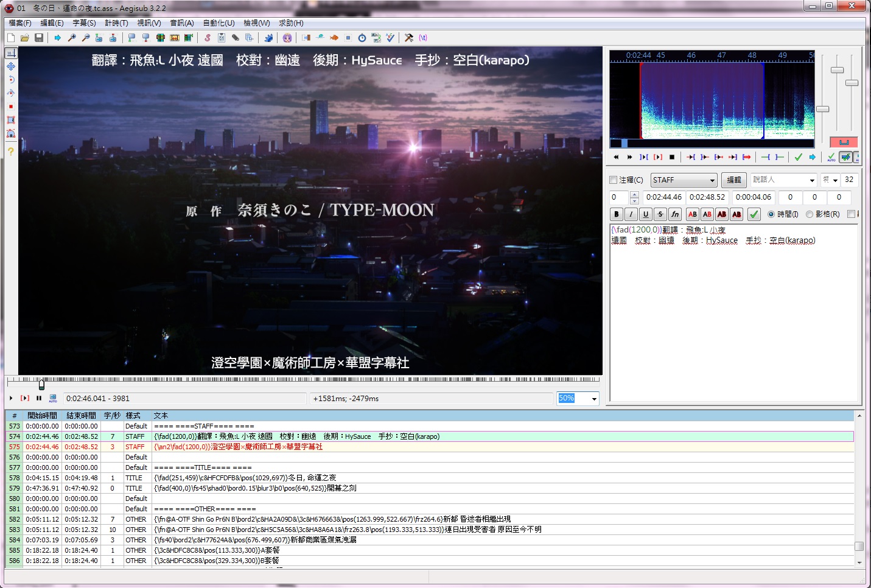Screen dimensions: 871x588
Task: Cycle tag hiding with the {\t} icon
Action: click(423, 38)
